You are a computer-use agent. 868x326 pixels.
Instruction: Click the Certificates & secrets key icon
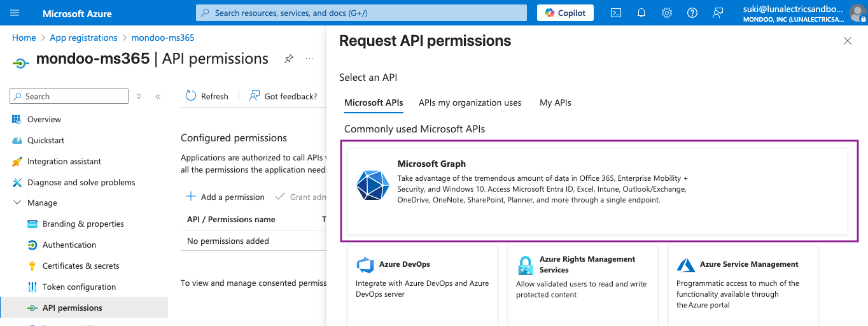[32, 266]
